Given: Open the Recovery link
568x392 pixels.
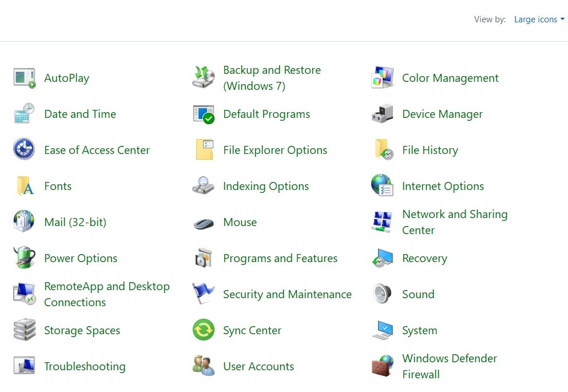Looking at the screenshot, I should (424, 258).
